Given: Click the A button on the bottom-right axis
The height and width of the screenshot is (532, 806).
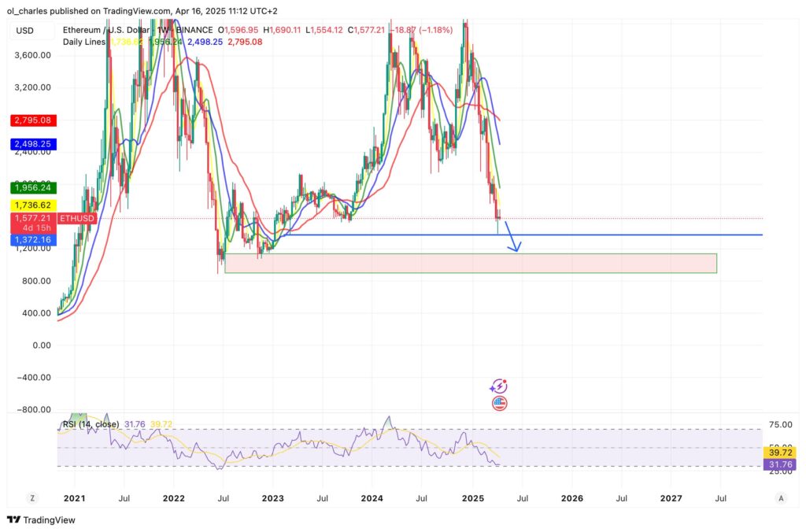Looking at the screenshot, I should 781,498.
